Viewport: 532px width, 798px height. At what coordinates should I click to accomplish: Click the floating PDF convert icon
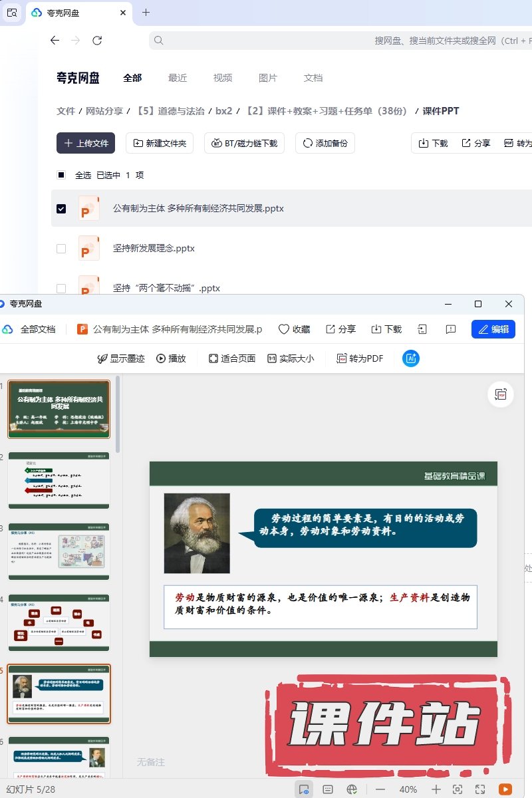pyautogui.click(x=500, y=394)
